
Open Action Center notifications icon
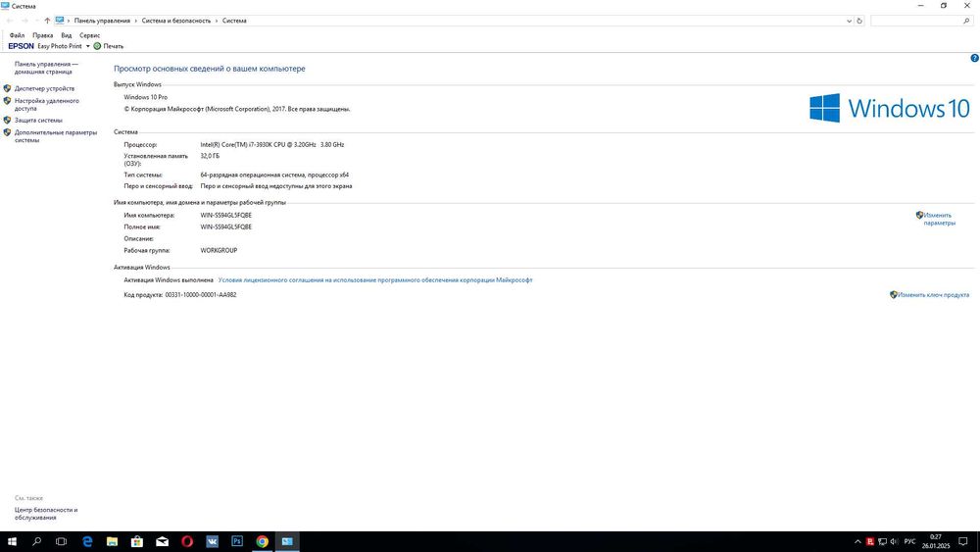click(x=963, y=541)
